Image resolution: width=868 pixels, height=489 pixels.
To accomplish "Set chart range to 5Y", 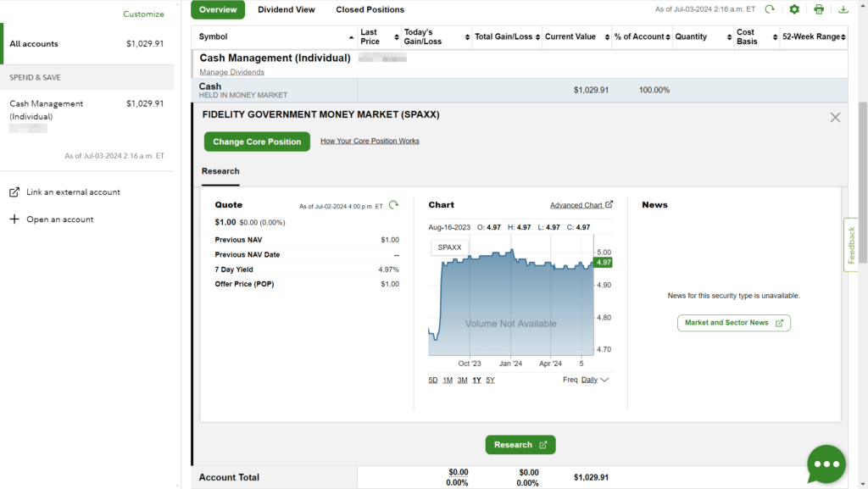I will (x=491, y=380).
